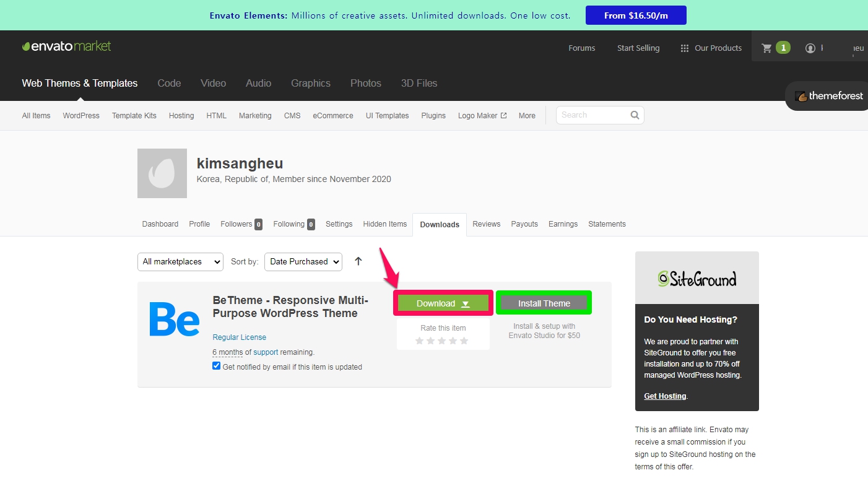Click the Envato Market logo
868x478 pixels.
(x=67, y=46)
